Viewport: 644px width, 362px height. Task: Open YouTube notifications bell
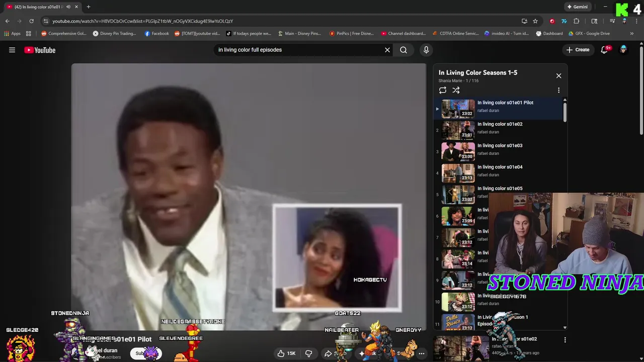pos(604,50)
